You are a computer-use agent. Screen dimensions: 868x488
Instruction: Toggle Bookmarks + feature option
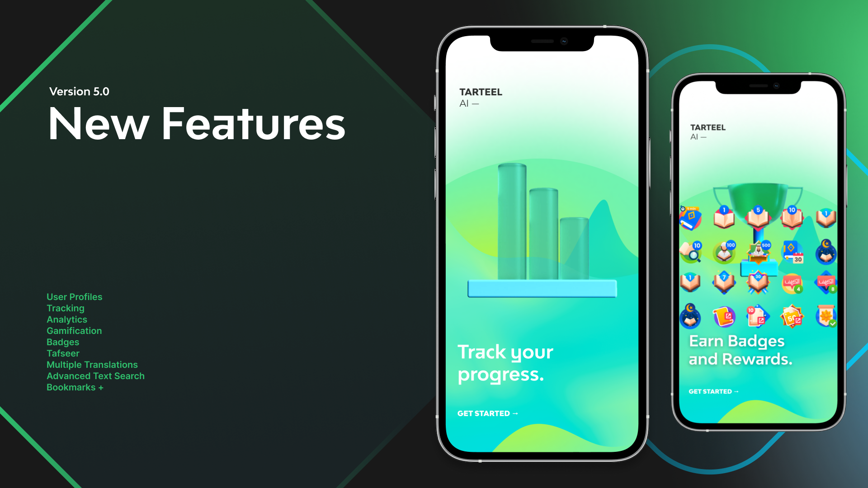[x=75, y=387]
